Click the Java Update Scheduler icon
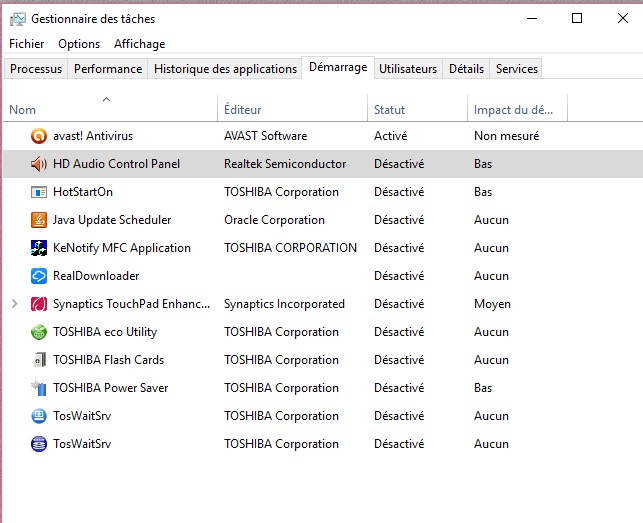The height and width of the screenshot is (523, 643). click(39, 220)
